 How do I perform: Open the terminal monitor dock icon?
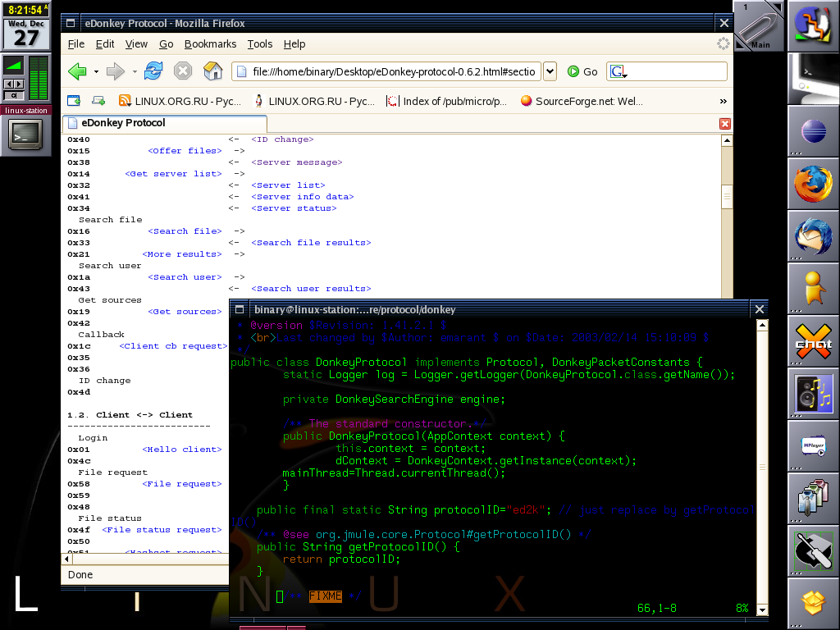pyautogui.click(x=813, y=79)
